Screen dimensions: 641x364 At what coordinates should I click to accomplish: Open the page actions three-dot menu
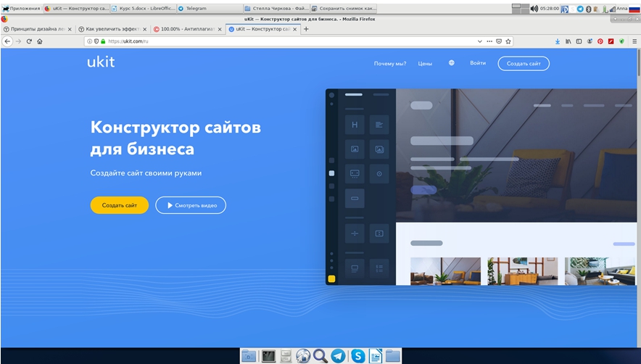pyautogui.click(x=489, y=41)
